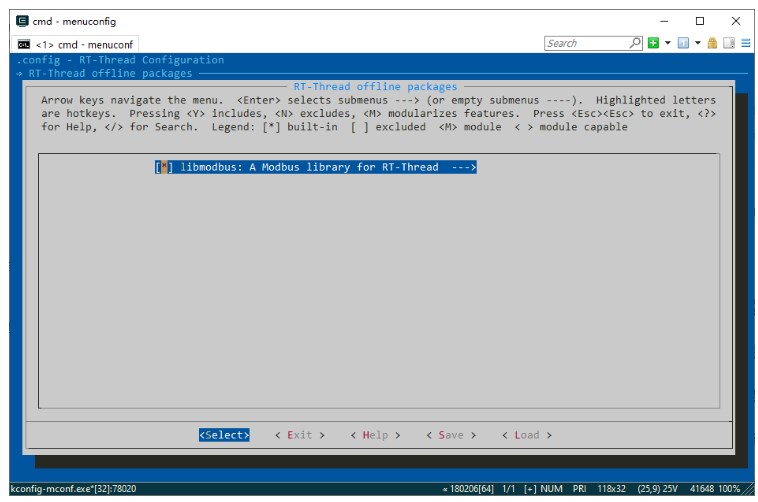This screenshot has width=758, height=502.
Task: Click the libmodbus Modbus library entry text
Action: point(309,167)
